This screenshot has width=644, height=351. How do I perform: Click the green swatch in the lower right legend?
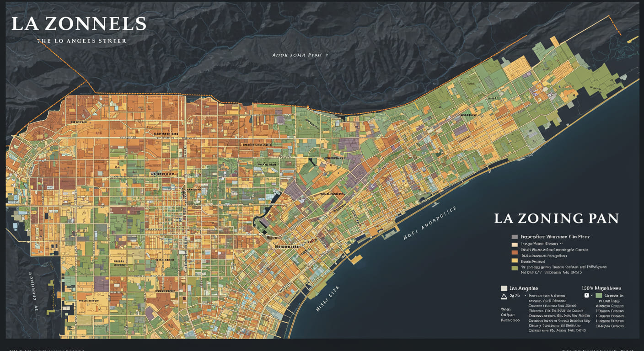pyautogui.click(x=599, y=295)
